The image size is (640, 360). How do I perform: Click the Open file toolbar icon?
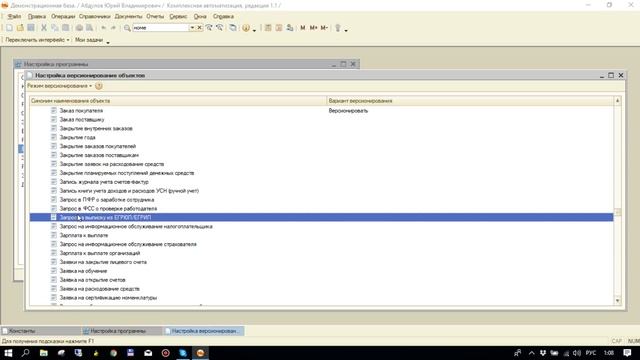pos(20,28)
